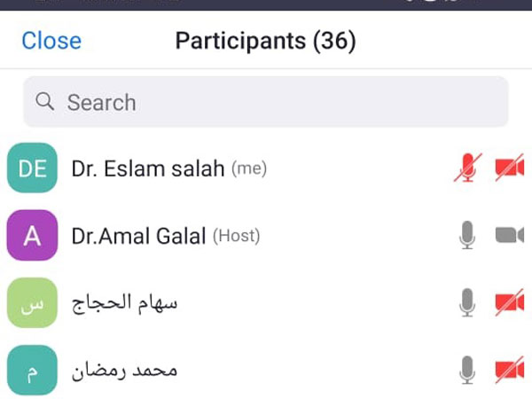532x399 pixels.
Task: Select participant Dr. Eslam salah (me)
Action: pos(266,168)
